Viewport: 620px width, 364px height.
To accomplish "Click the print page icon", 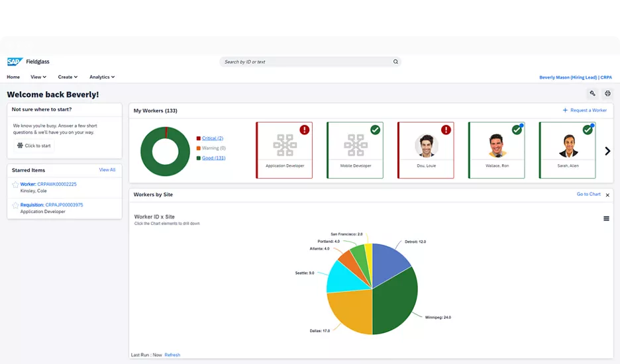I will point(607,94).
